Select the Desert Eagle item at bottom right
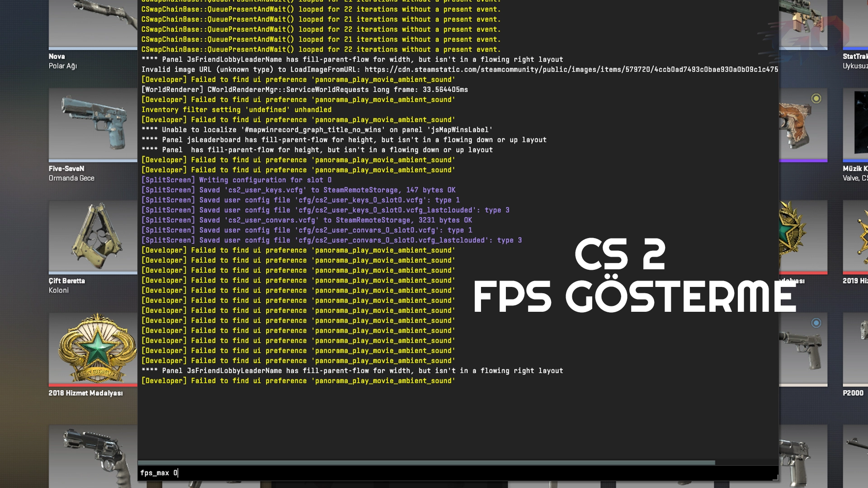Image resolution: width=868 pixels, height=488 pixels. coord(803,456)
